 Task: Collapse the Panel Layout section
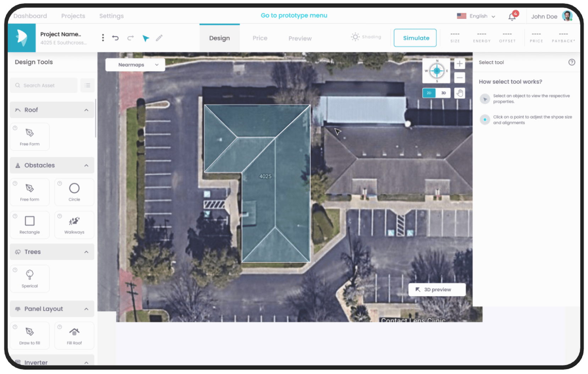pos(86,309)
